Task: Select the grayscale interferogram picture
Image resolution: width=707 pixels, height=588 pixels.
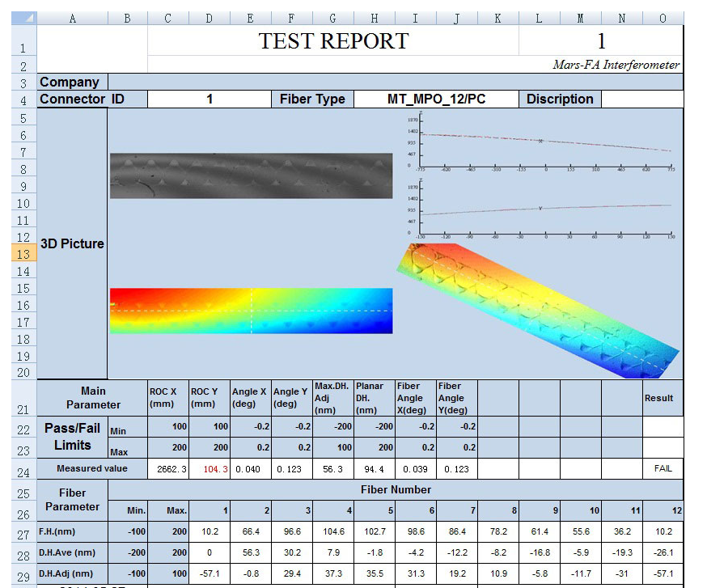Action: point(251,176)
